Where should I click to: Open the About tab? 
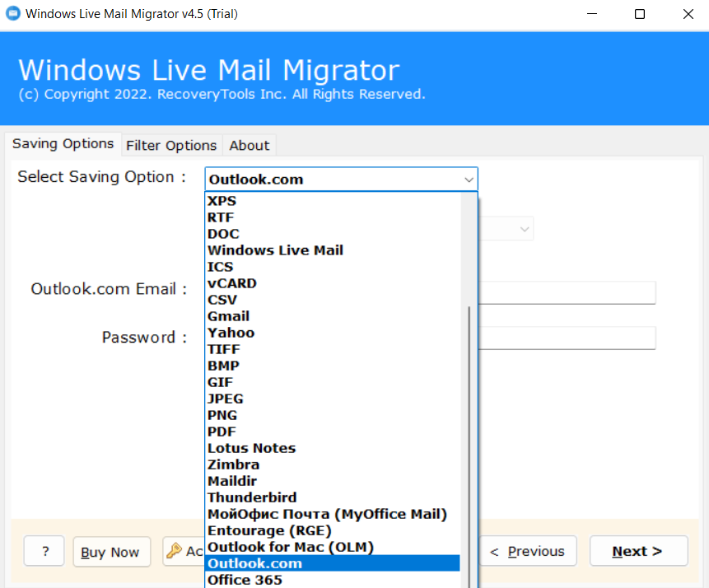[250, 146]
